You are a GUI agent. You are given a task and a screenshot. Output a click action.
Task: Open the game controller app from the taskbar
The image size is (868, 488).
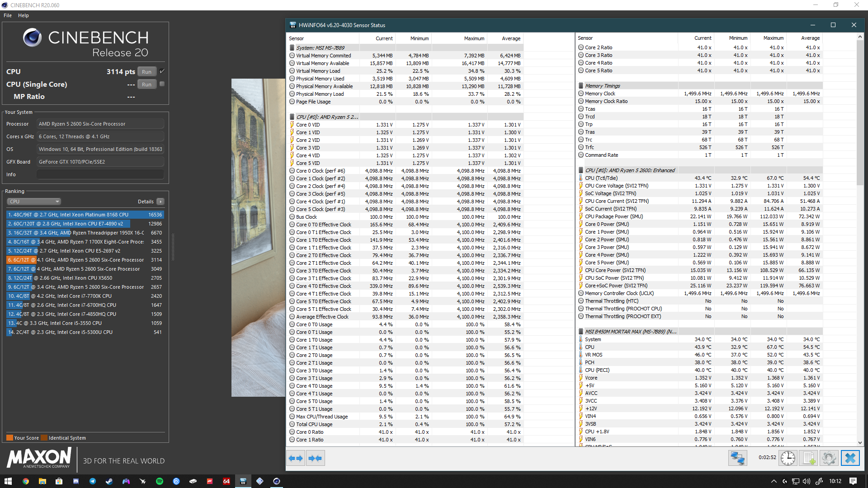click(126, 481)
